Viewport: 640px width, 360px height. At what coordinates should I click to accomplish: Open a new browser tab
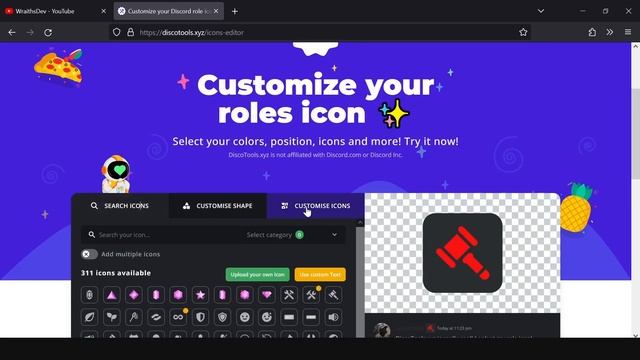click(x=235, y=11)
